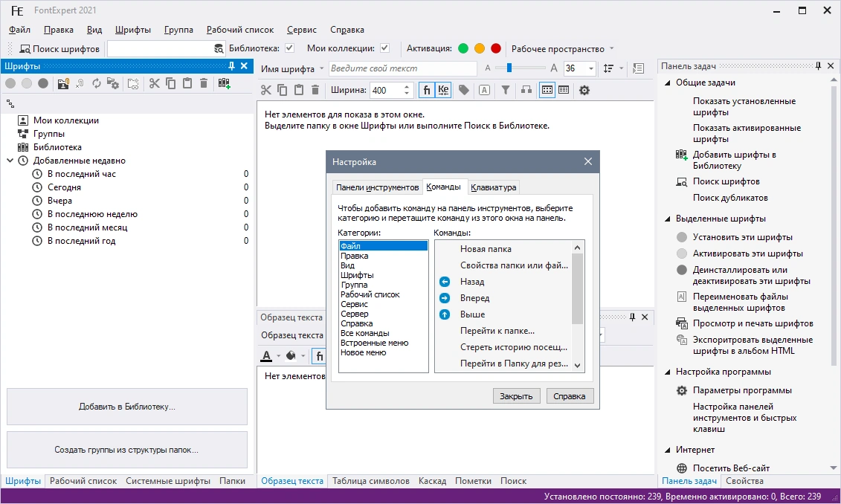The image size is (841, 504).
Task: Click the pin icon of Панель задач
Action: click(818, 66)
